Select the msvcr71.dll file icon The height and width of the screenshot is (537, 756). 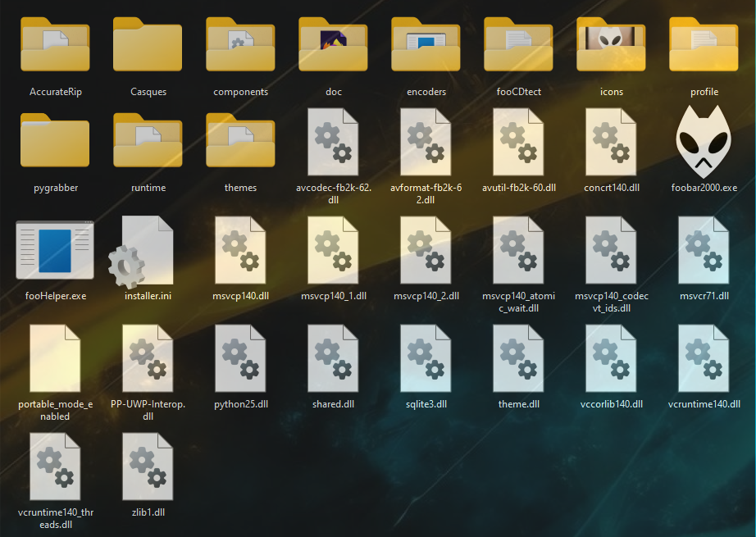(704, 250)
